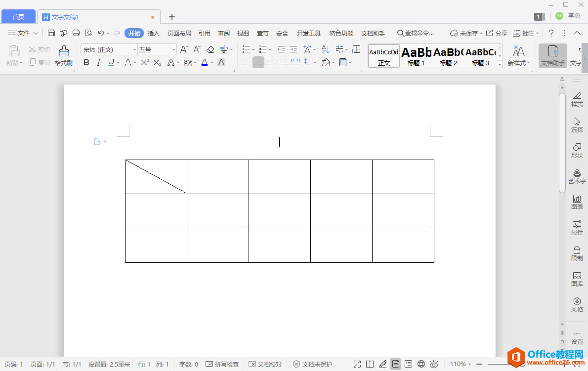Open the 引用 References tab
The height and width of the screenshot is (371, 588).
(205, 34)
